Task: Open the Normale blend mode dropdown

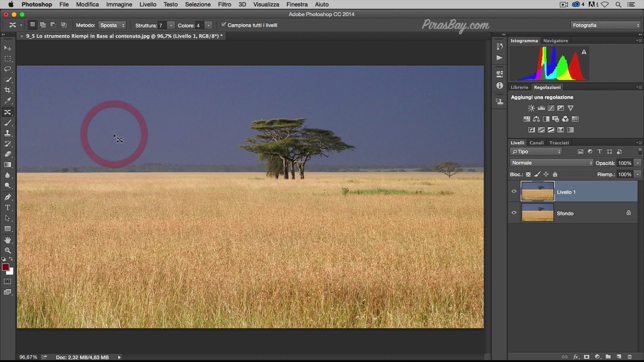Action: point(552,163)
